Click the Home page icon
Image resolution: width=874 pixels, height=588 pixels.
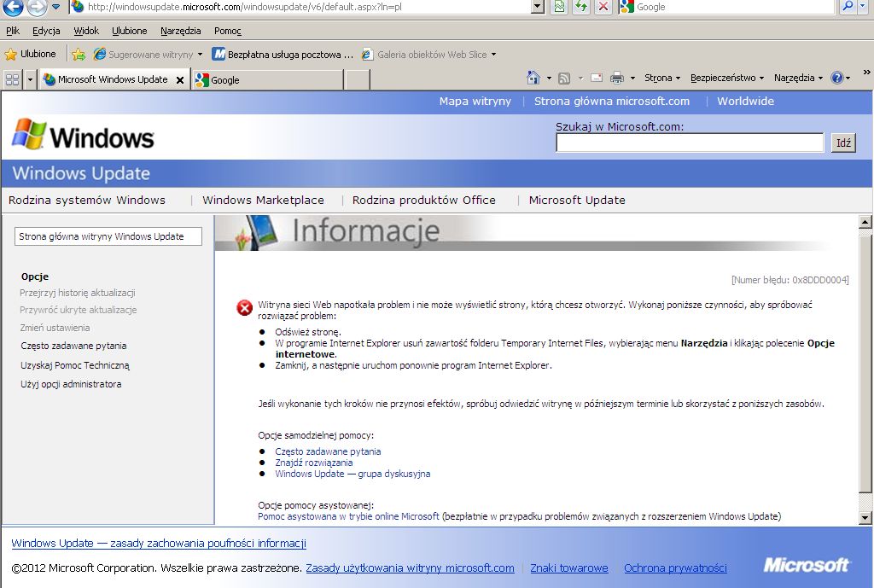click(533, 78)
